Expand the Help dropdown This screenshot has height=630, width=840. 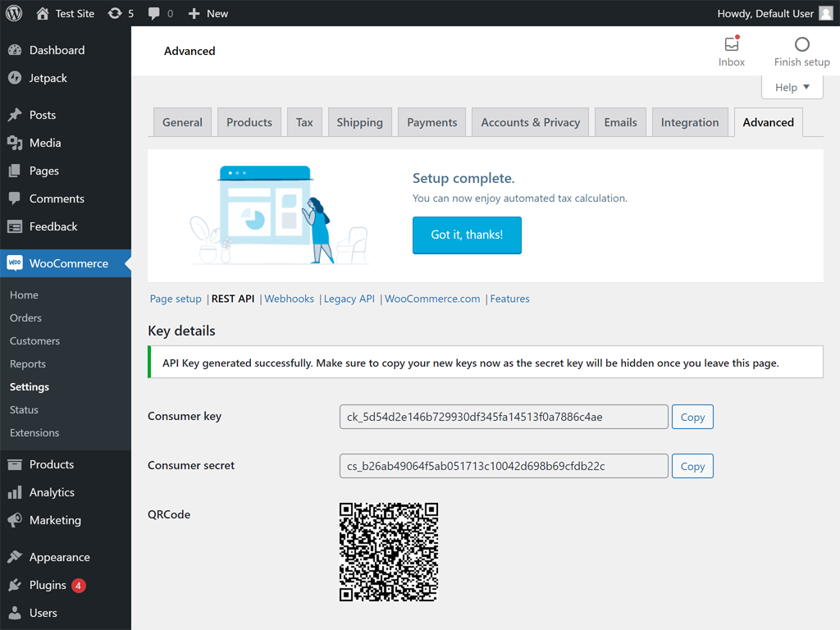click(x=792, y=87)
